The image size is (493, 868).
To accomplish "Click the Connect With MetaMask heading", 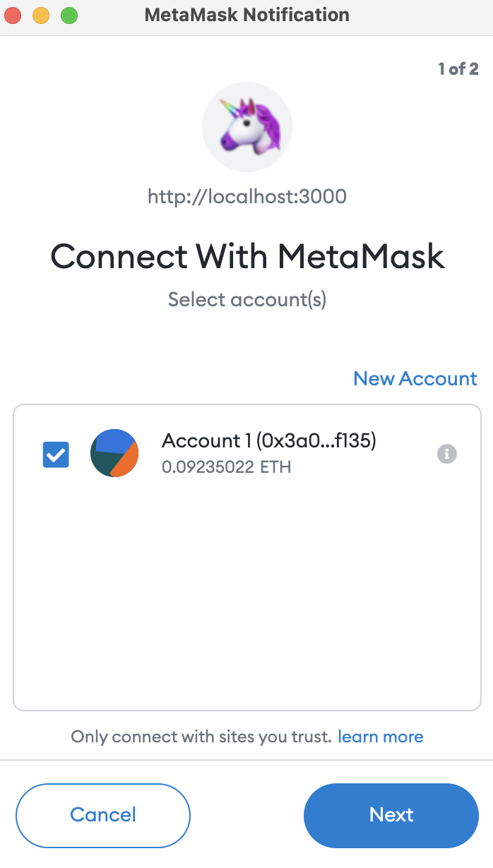I will coord(247,256).
